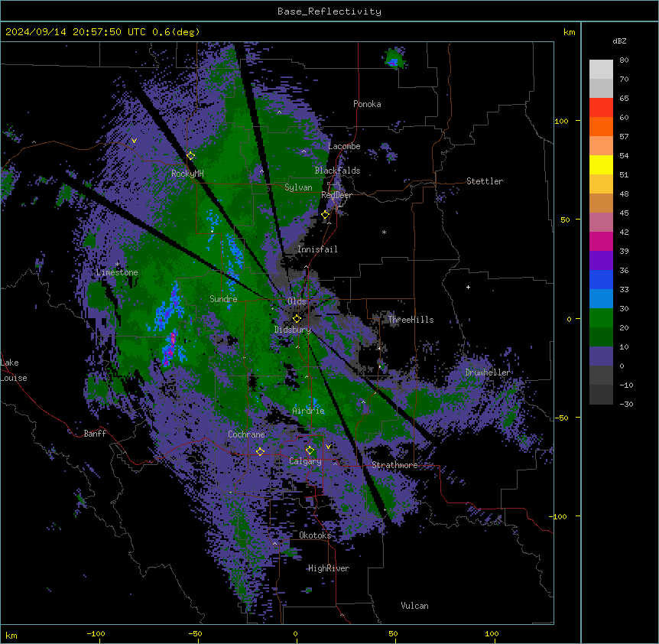Click the yellow marker south of RedDeer
The height and width of the screenshot is (644, 659).
[326, 215]
